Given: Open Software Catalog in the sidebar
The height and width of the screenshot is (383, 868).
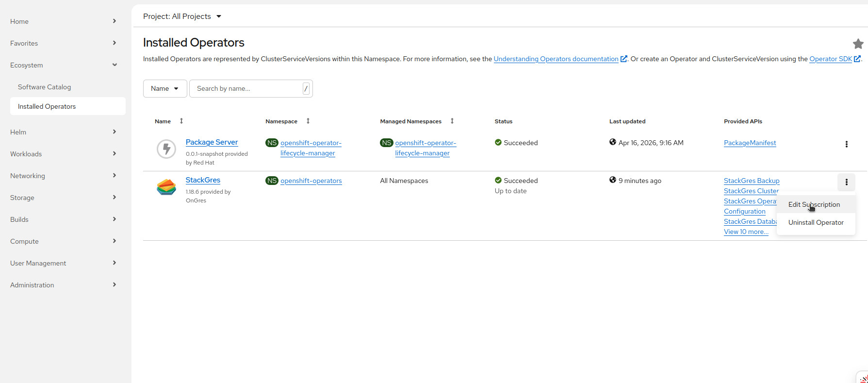Looking at the screenshot, I should click(45, 87).
